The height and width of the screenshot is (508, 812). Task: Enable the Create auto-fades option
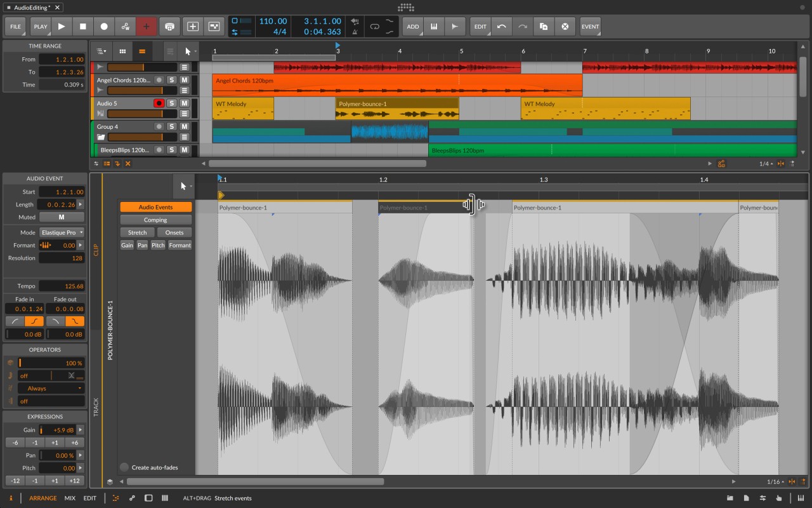coord(124,467)
